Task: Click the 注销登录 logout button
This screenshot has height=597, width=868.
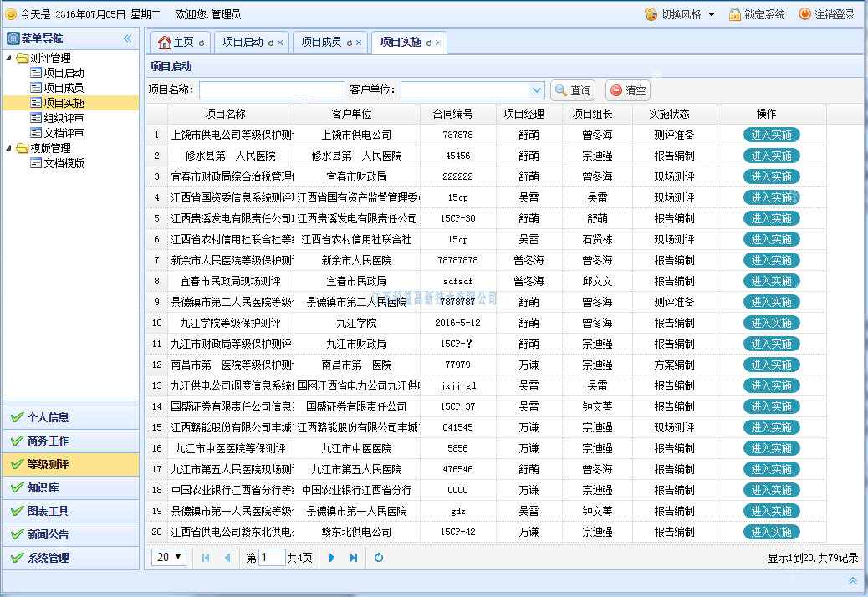Action: pyautogui.click(x=828, y=14)
